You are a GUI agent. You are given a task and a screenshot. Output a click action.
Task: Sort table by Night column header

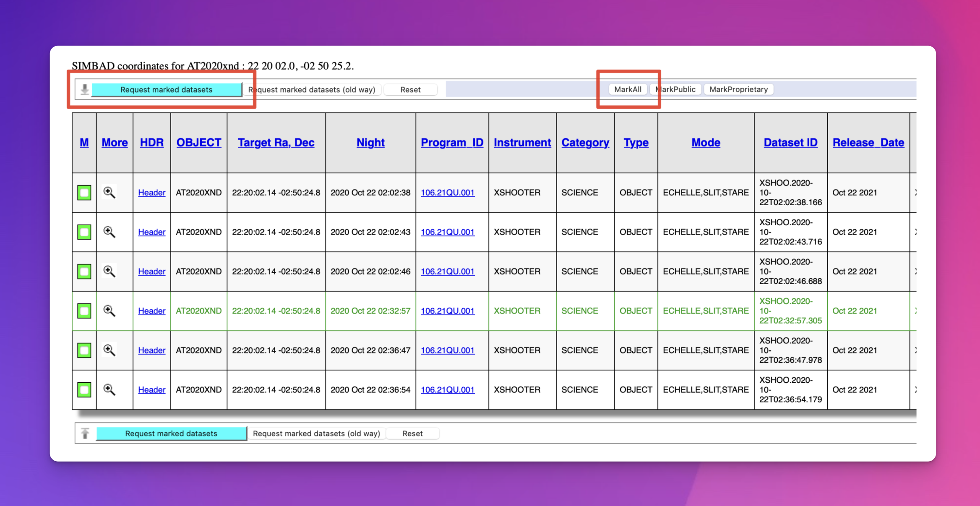click(370, 143)
